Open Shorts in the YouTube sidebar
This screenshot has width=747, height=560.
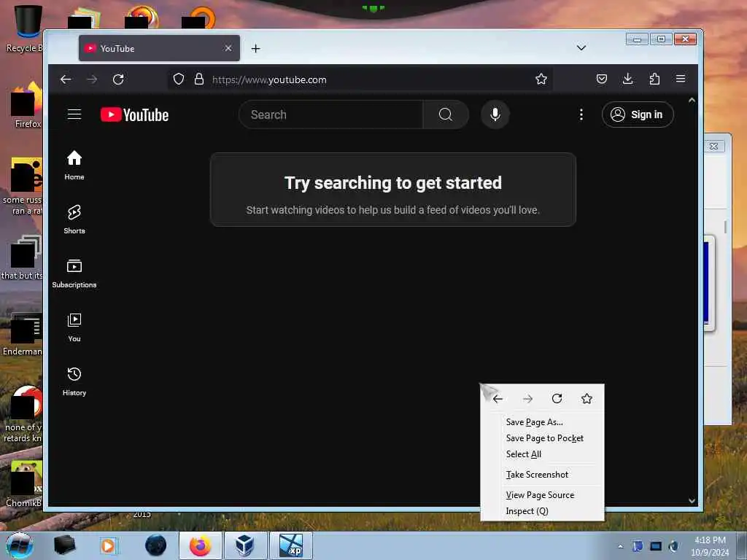click(x=74, y=219)
